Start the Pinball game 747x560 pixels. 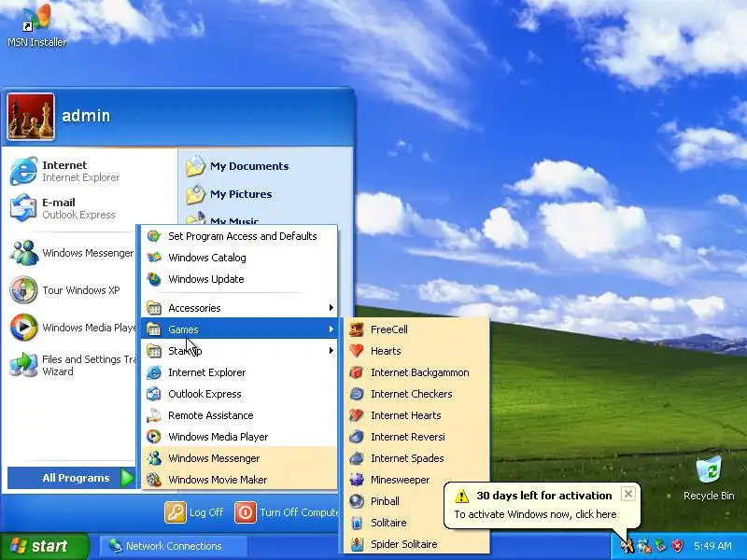(x=395, y=501)
